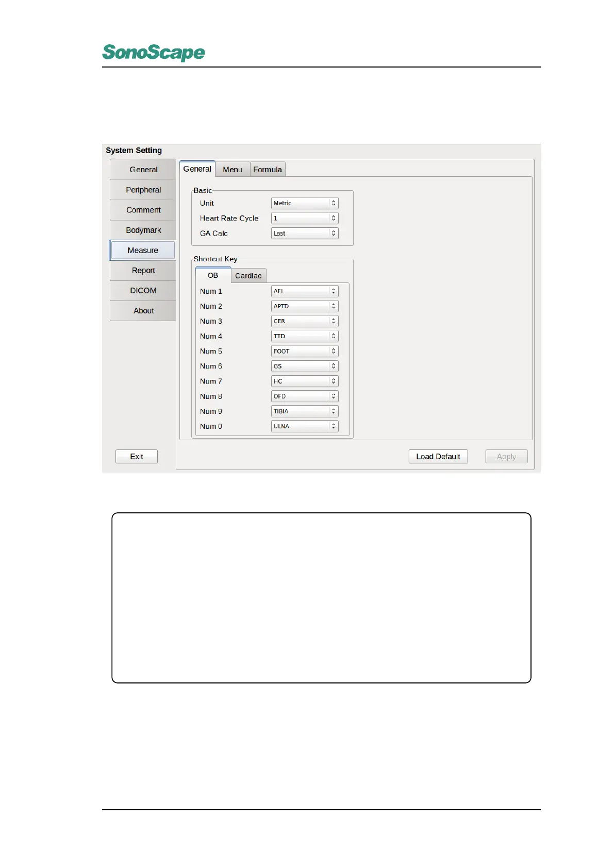Screen dimensions: 614x868
Task: Open the Peripheral settings category
Action: pos(143,190)
